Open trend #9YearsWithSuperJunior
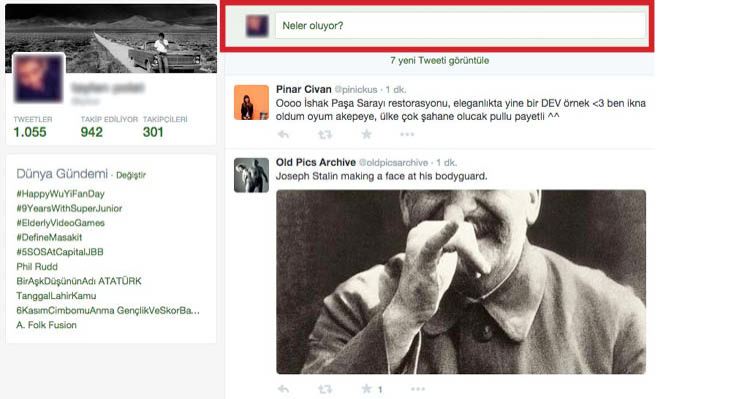This screenshot has width=740, height=399. point(69,208)
